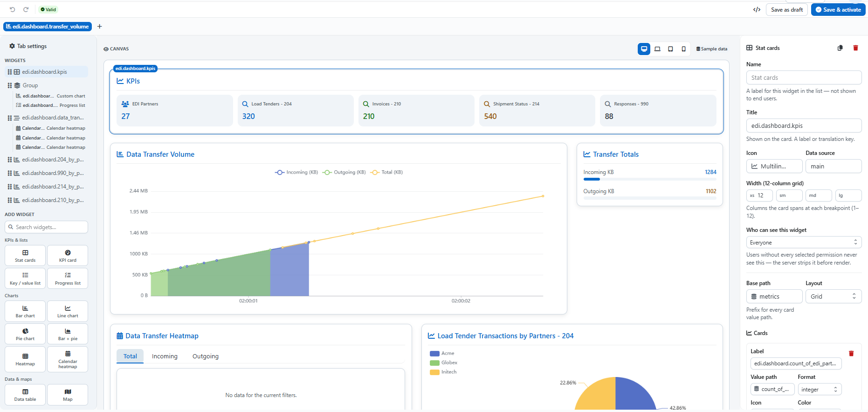The height and width of the screenshot is (412, 868).
Task: Click the sm width field
Action: pyautogui.click(x=789, y=196)
